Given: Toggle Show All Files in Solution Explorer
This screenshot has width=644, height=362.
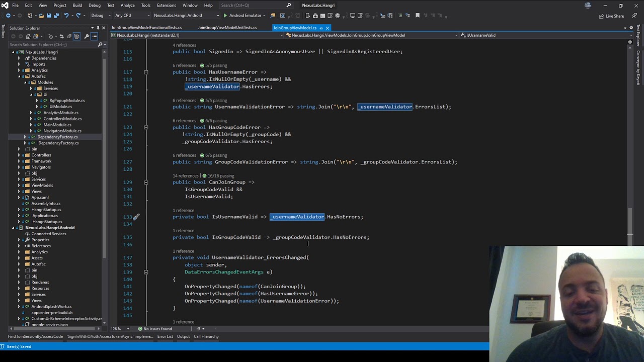Looking at the screenshot, I should [76, 36].
